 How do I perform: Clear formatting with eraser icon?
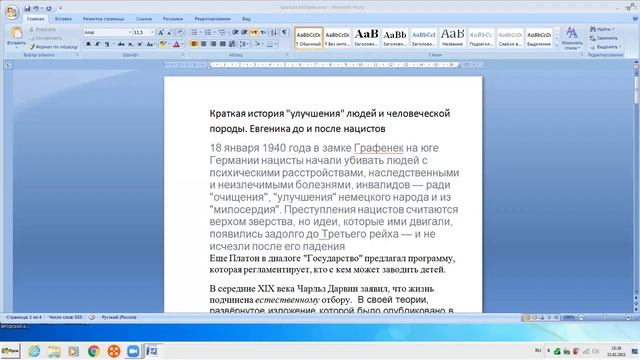coord(180,33)
